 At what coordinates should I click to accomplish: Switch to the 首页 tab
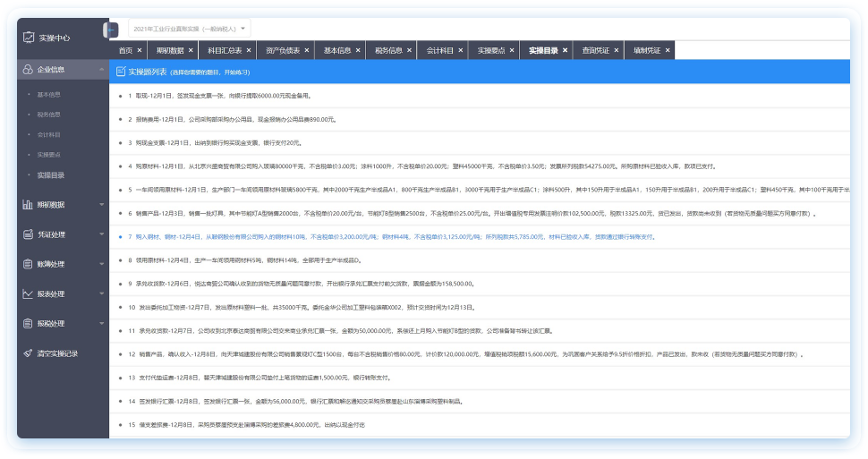click(125, 50)
